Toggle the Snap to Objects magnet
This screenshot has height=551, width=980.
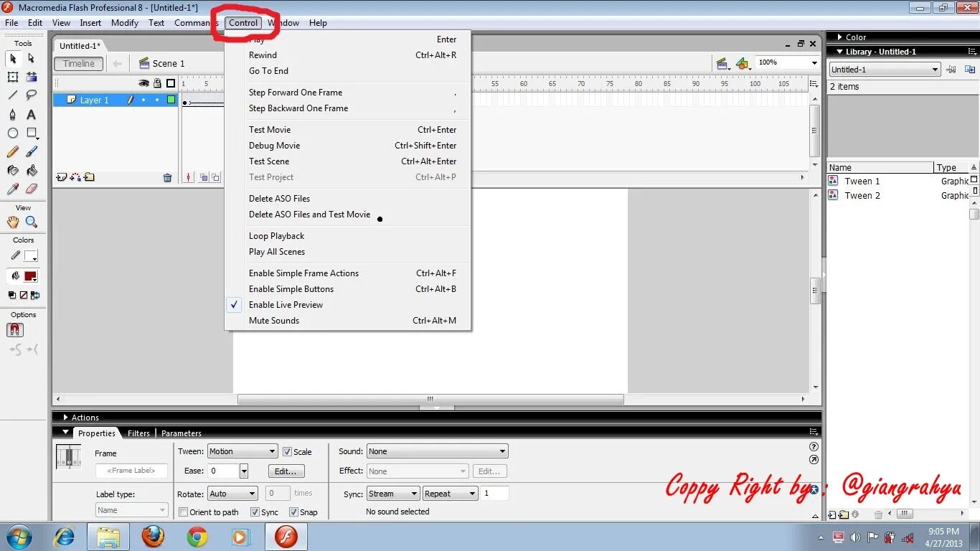point(14,330)
